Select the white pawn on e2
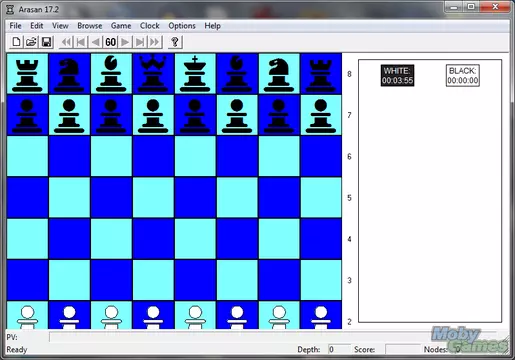Screen dimensions: 515x360 pos(195,315)
